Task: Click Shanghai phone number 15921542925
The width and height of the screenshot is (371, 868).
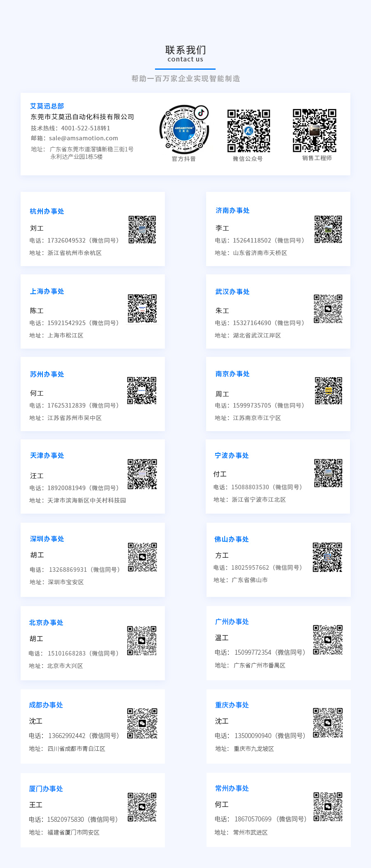Action: (67, 323)
